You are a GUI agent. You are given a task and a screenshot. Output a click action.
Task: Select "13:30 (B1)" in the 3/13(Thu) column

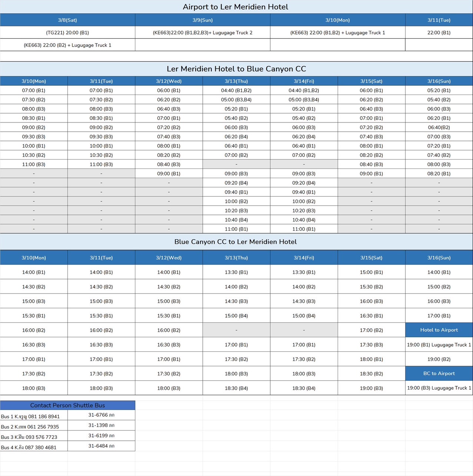pyautogui.click(x=236, y=272)
